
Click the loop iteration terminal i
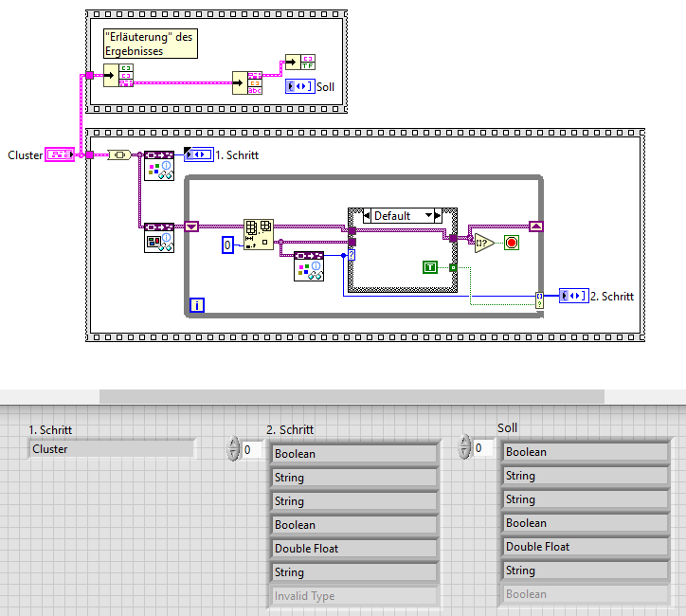197,305
